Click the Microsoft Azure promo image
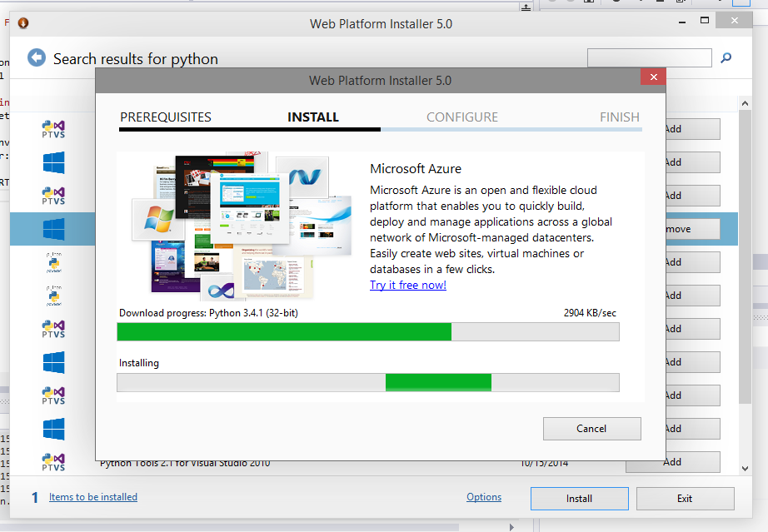Image resolution: width=768 pixels, height=532 pixels. 242,226
